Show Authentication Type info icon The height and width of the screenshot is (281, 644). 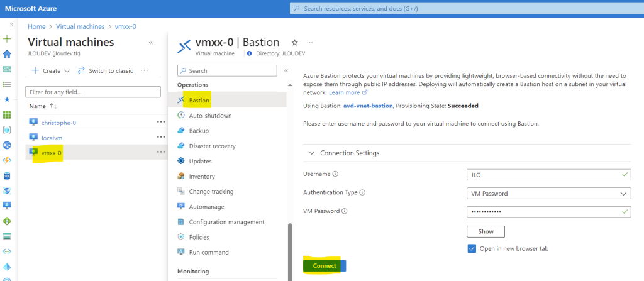[x=362, y=192]
